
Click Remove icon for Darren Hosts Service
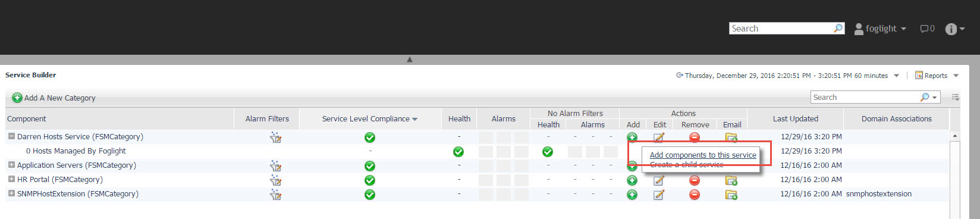[694, 137]
